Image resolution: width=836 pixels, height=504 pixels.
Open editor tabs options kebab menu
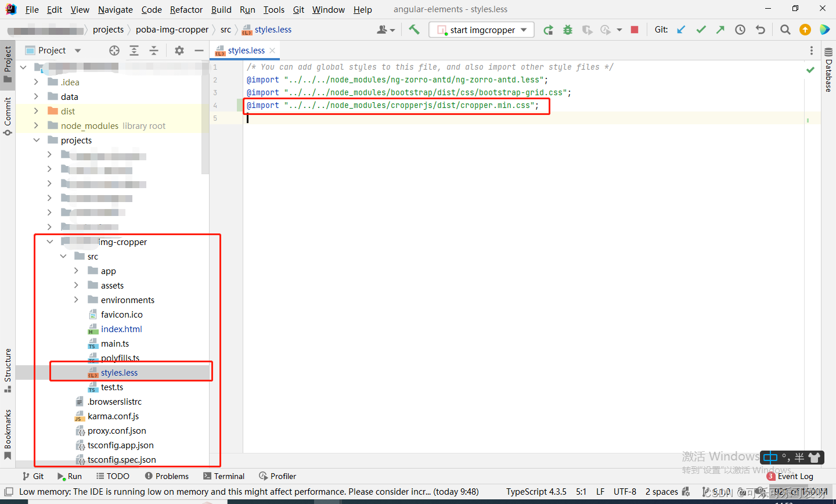[812, 51]
